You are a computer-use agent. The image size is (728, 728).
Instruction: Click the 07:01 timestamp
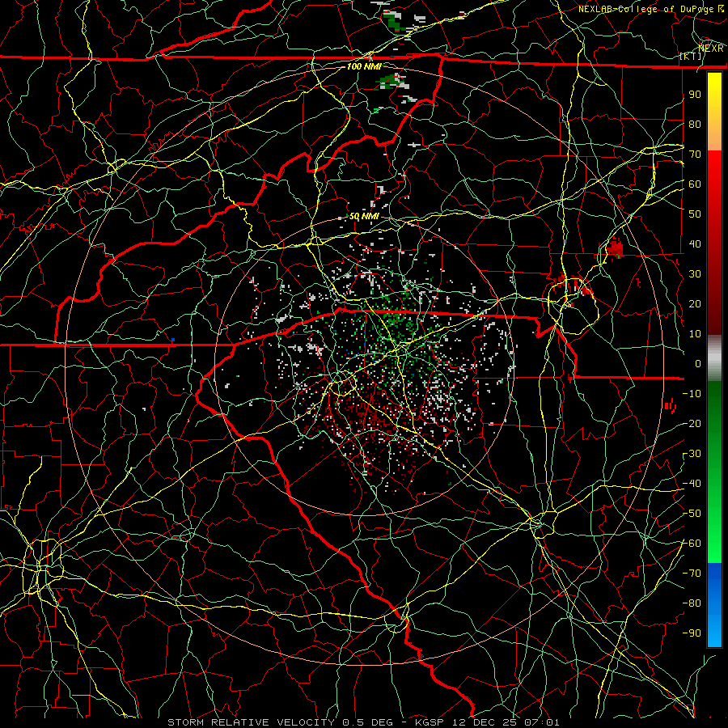click(541, 722)
